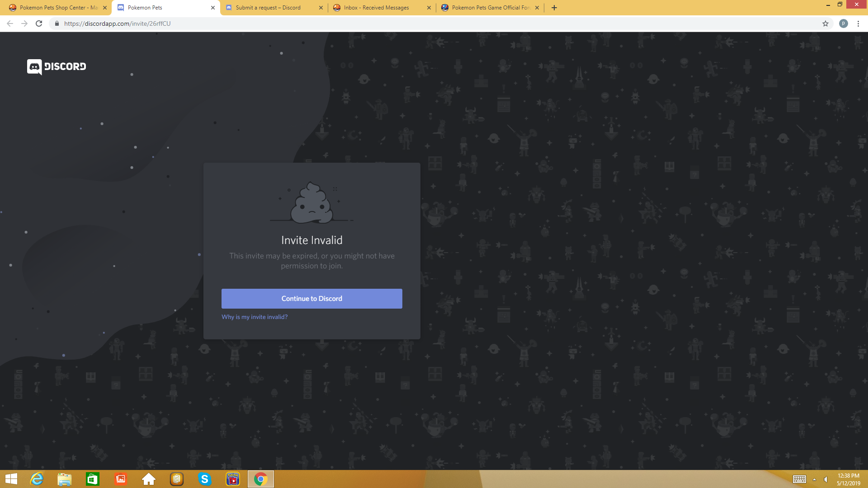Click the Discord logo in the page header
The width and height of the screenshot is (868, 488).
click(57, 66)
